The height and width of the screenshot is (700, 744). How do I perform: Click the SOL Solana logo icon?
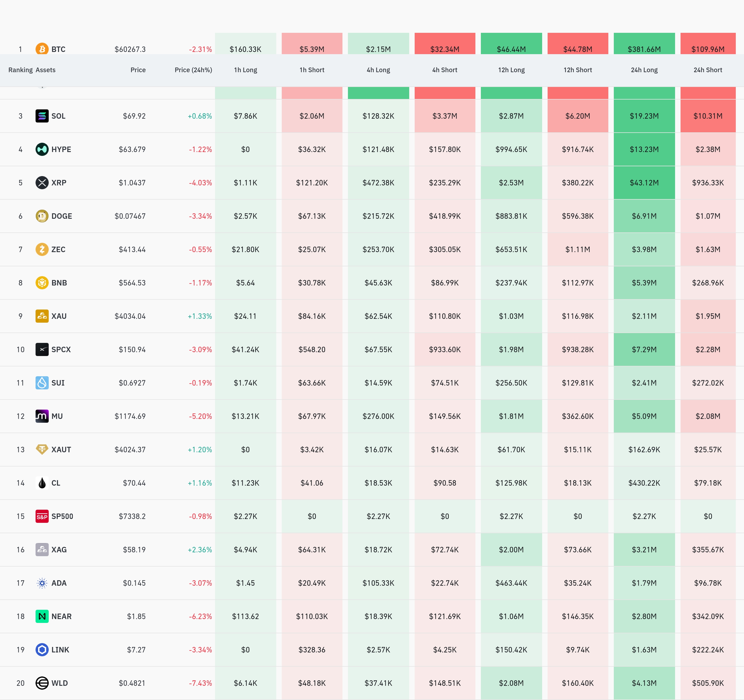pos(42,116)
